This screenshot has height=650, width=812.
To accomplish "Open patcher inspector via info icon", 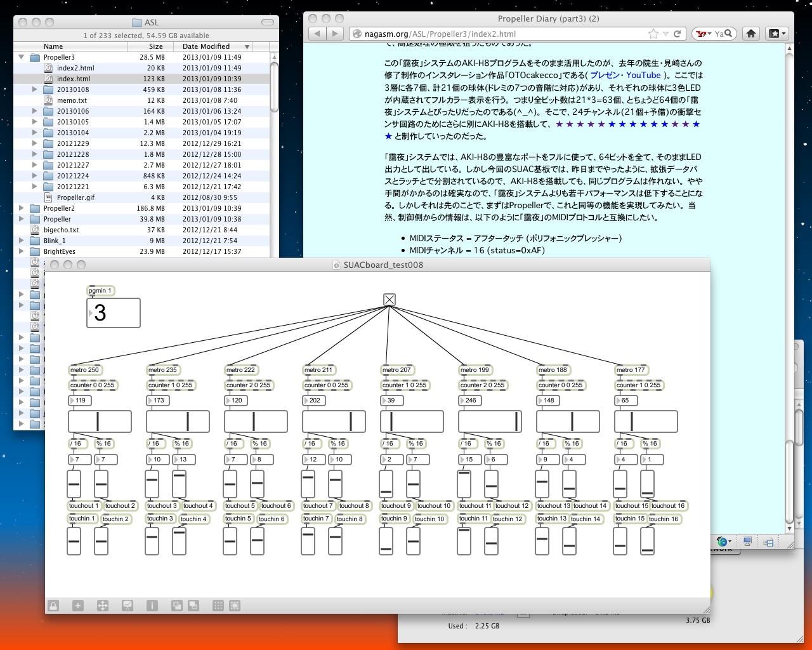I will [152, 606].
